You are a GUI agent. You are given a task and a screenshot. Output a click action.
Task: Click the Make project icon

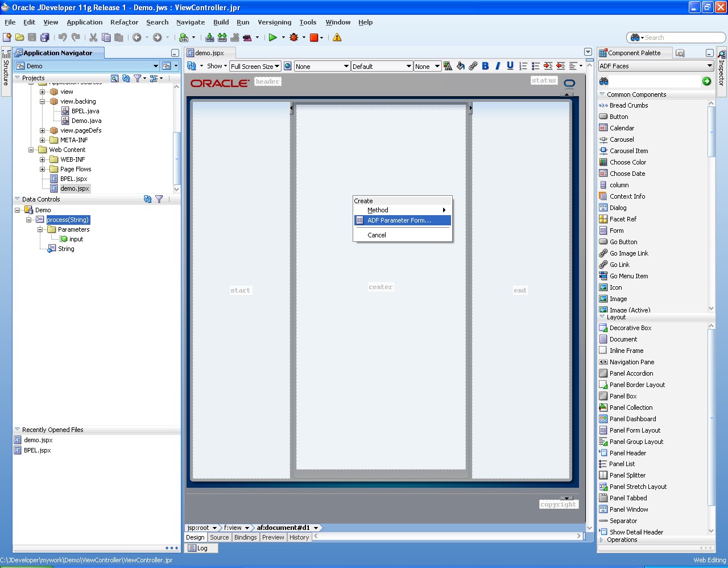tap(210, 38)
